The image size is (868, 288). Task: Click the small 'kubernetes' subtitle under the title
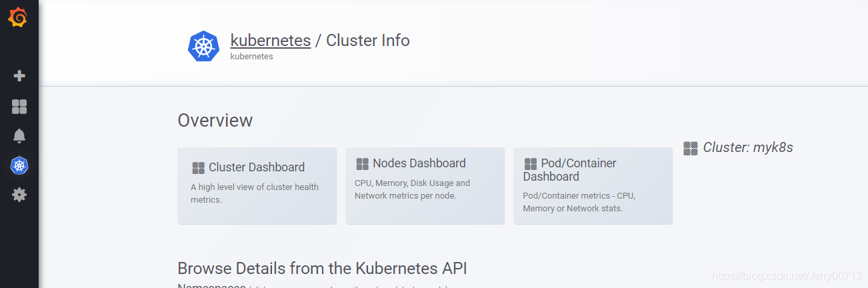[251, 57]
